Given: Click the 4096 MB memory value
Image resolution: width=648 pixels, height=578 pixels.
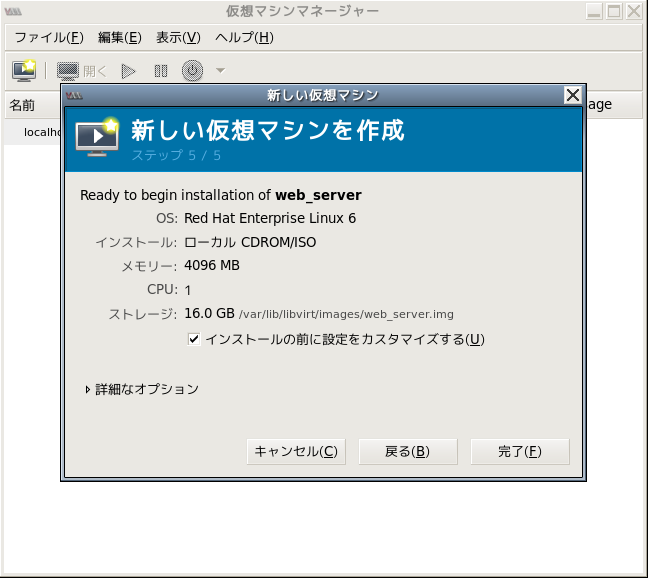Looking at the screenshot, I should pos(212,265).
